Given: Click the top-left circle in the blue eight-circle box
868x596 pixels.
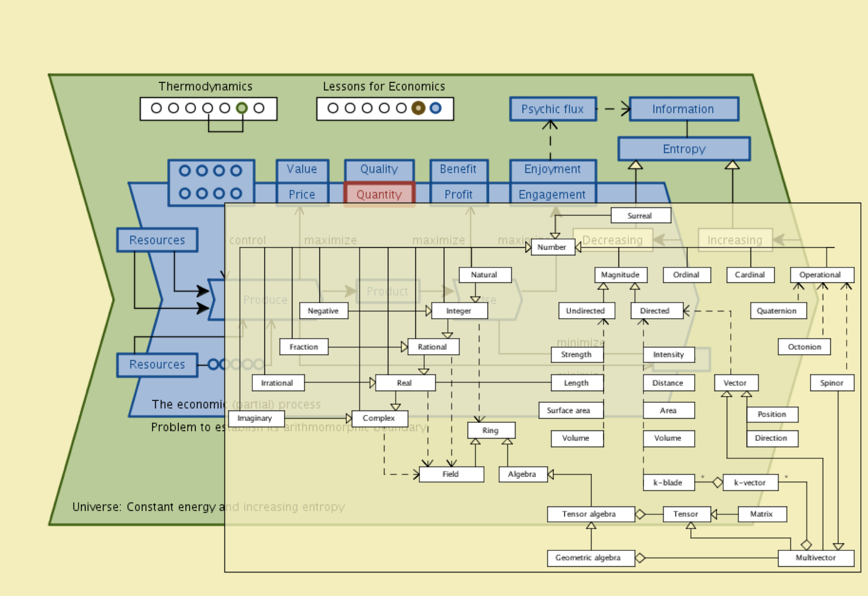Looking at the screenshot, I should [185, 171].
